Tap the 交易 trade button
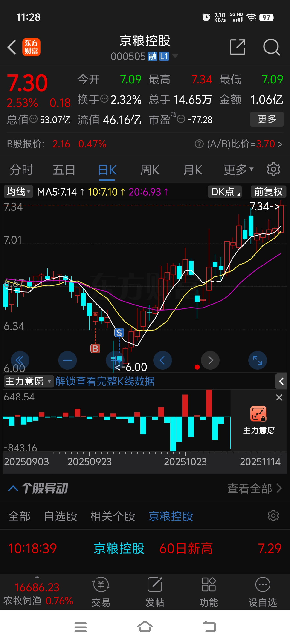The width and height of the screenshot is (290, 644). click(101, 592)
